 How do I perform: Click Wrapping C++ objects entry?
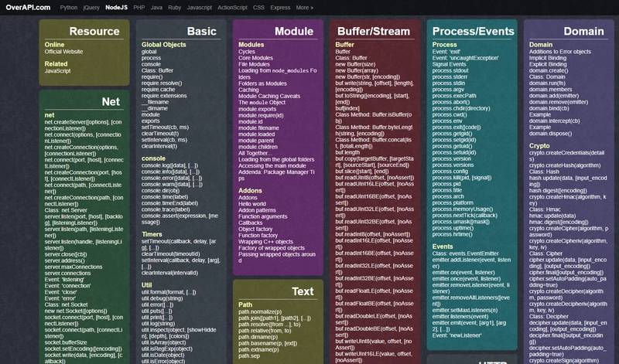265,242
